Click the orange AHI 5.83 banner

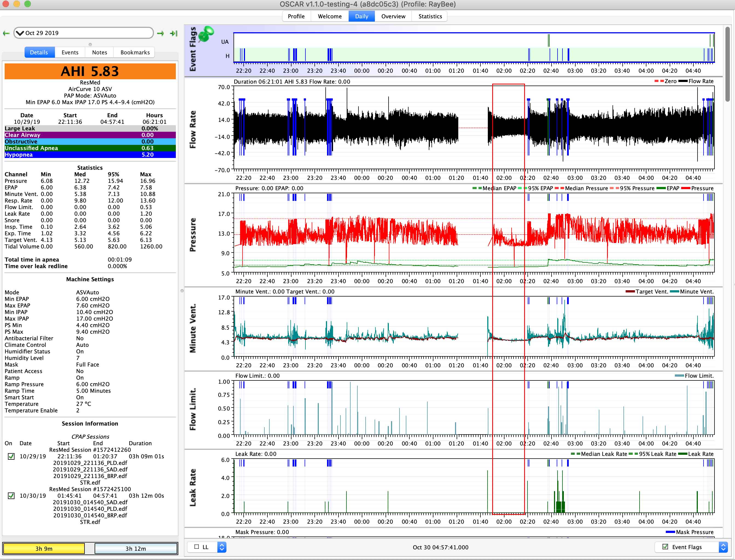(x=90, y=71)
